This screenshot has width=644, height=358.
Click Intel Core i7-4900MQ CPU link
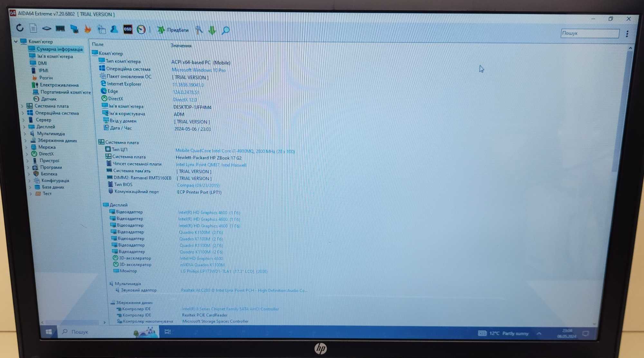point(235,151)
